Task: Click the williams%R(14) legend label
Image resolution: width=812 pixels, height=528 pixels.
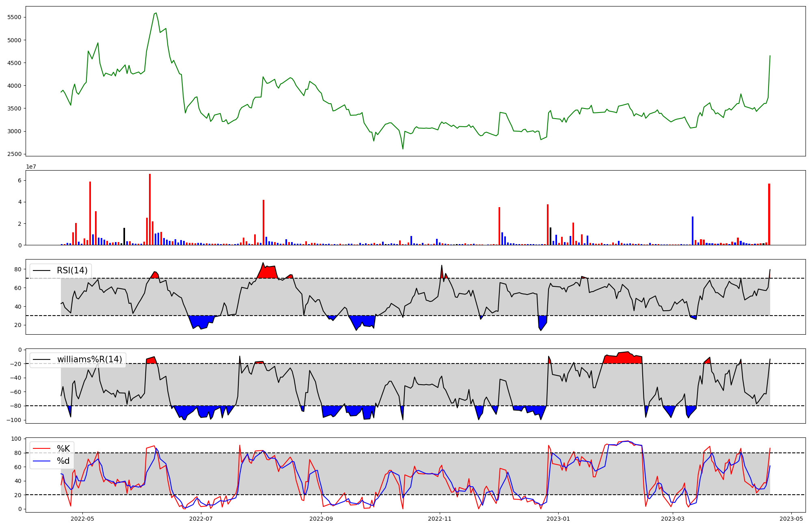Action: click(90, 359)
